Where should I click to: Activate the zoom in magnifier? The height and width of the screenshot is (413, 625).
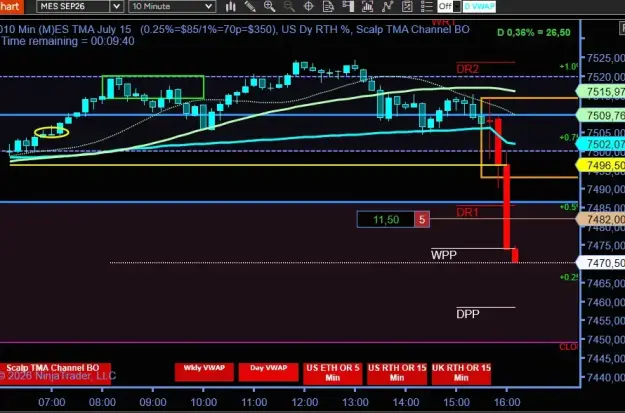pyautogui.click(x=269, y=6)
